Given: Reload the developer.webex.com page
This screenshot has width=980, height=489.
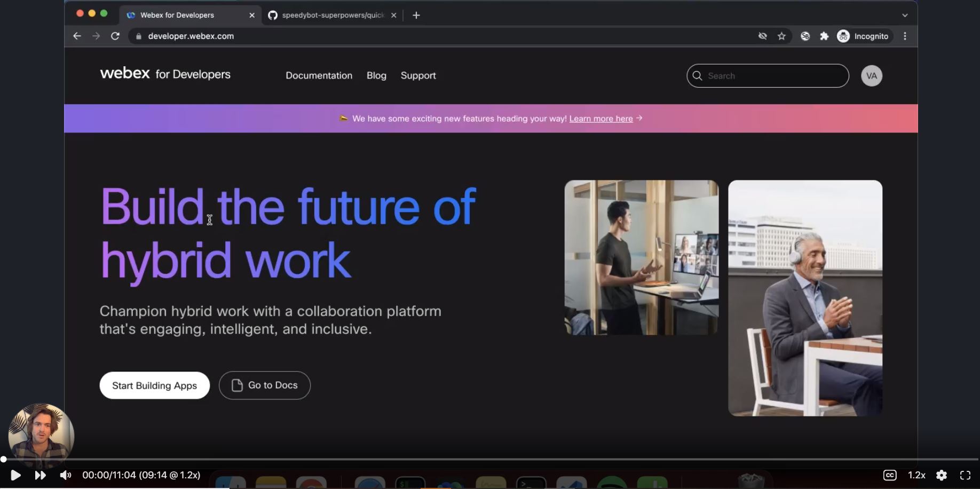Looking at the screenshot, I should [115, 36].
